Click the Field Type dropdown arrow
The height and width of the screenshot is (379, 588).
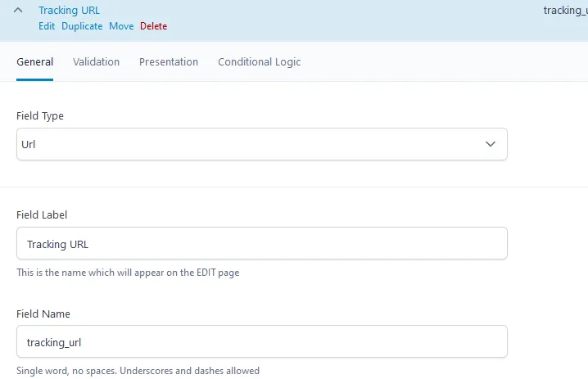[x=490, y=144]
